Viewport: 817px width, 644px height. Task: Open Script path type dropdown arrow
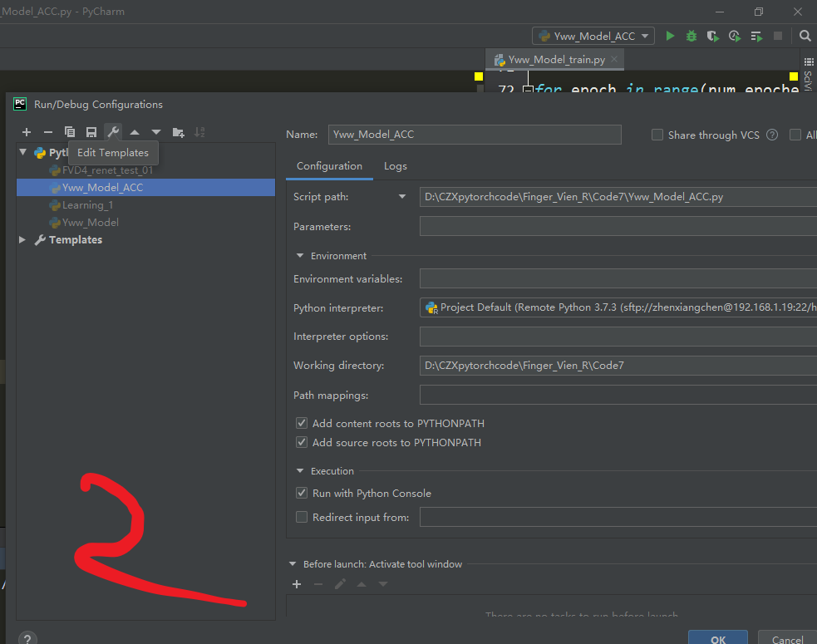click(x=402, y=196)
